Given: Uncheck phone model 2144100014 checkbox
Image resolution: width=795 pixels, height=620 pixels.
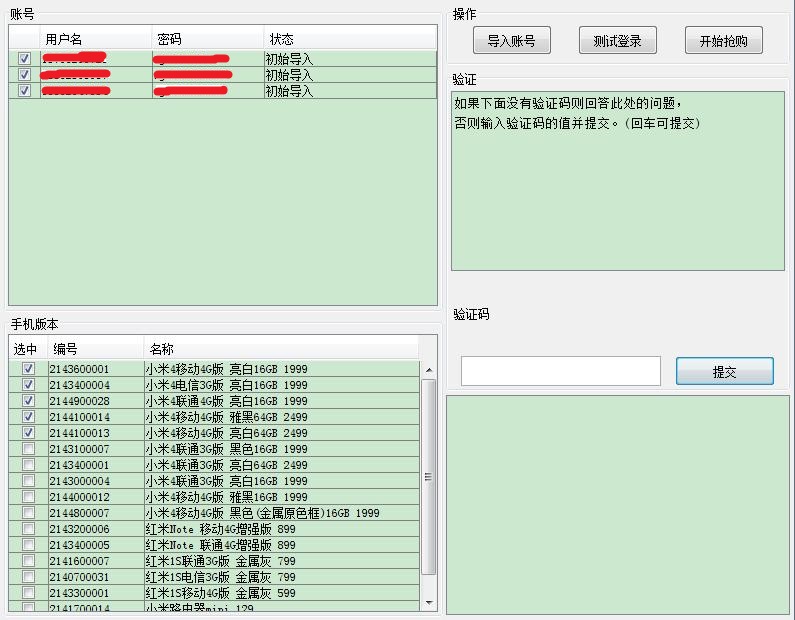Looking at the screenshot, I should tap(28, 417).
